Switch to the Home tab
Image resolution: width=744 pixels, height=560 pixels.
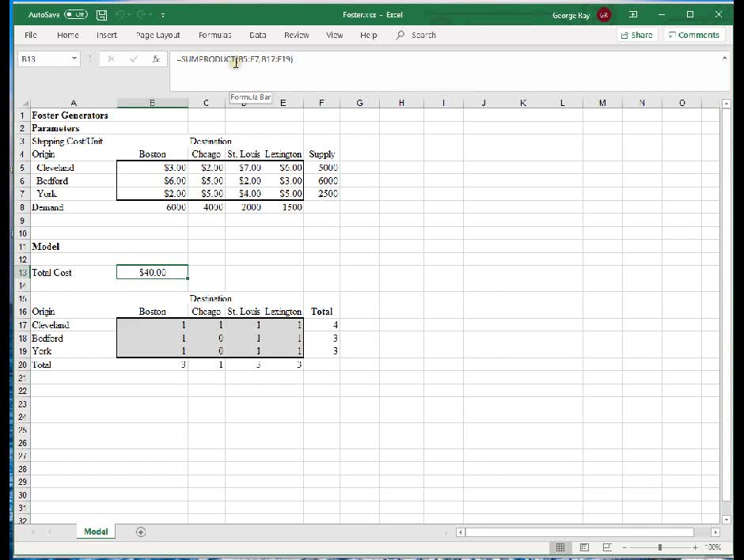68,35
